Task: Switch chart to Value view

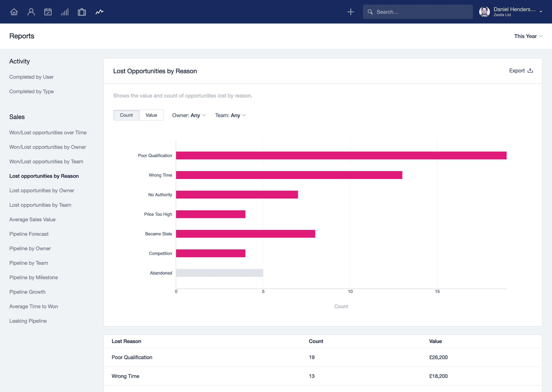Action: pos(151,115)
